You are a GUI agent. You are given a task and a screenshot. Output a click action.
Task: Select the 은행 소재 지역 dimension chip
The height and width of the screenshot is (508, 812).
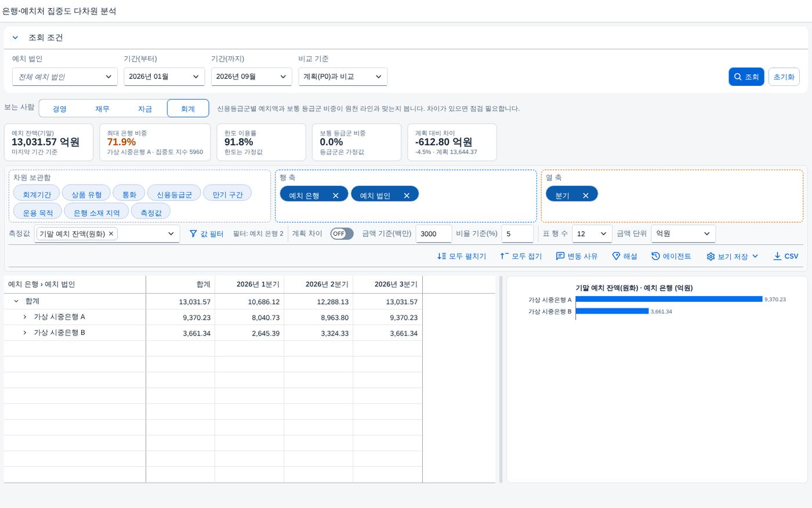(x=97, y=212)
